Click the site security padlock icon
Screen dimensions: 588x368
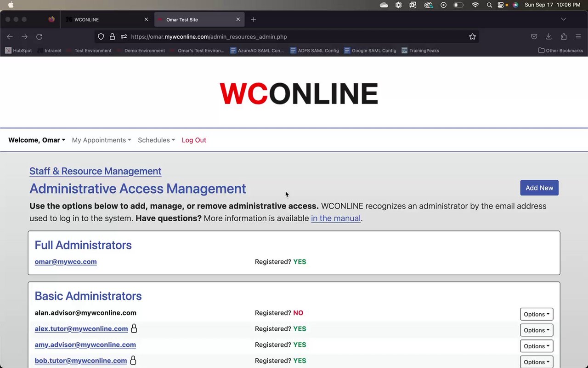pyautogui.click(x=112, y=37)
